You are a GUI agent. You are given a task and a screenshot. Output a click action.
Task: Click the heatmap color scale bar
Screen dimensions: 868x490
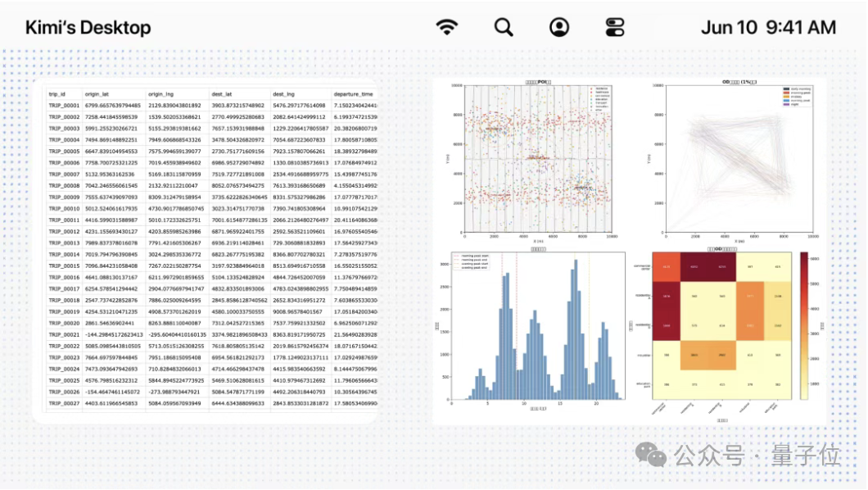tap(804, 325)
